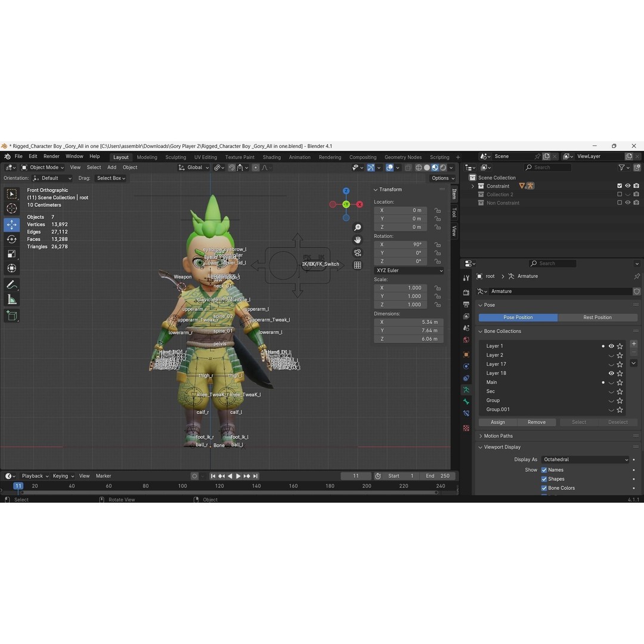This screenshot has width=644, height=644.
Task: Toggle camera view with the camera icon
Action: tap(358, 253)
